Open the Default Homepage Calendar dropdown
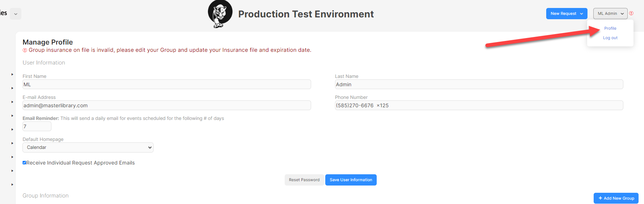 point(88,147)
